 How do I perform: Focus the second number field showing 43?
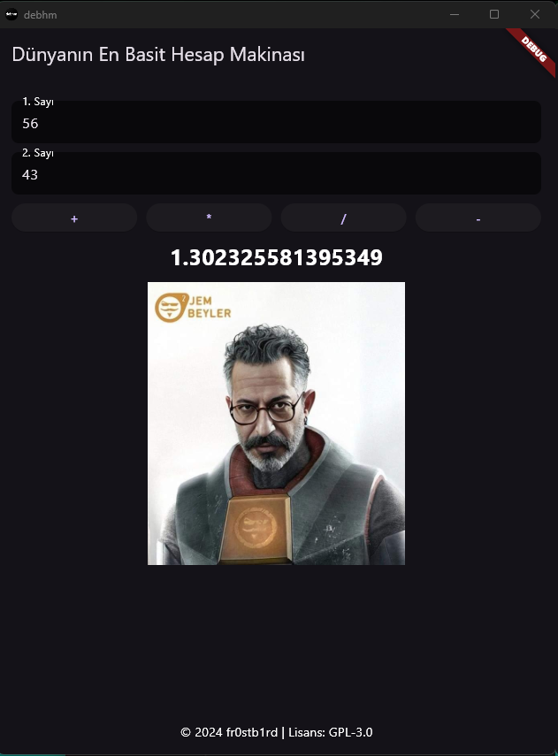coord(277,173)
